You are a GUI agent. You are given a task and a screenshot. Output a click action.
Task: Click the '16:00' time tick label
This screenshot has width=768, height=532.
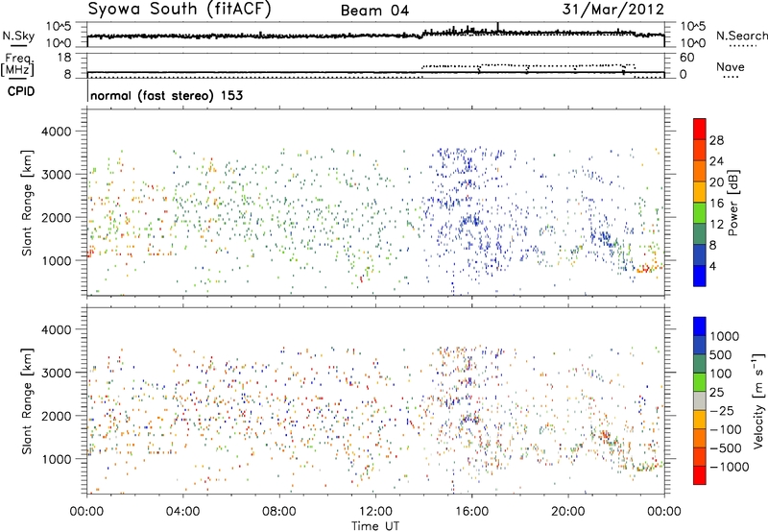pos(471,512)
